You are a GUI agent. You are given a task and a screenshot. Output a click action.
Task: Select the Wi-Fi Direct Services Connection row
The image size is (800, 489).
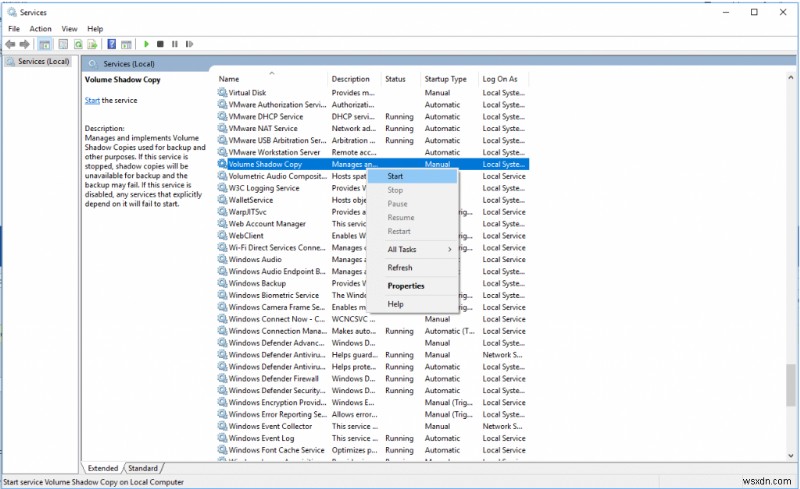click(x=372, y=248)
